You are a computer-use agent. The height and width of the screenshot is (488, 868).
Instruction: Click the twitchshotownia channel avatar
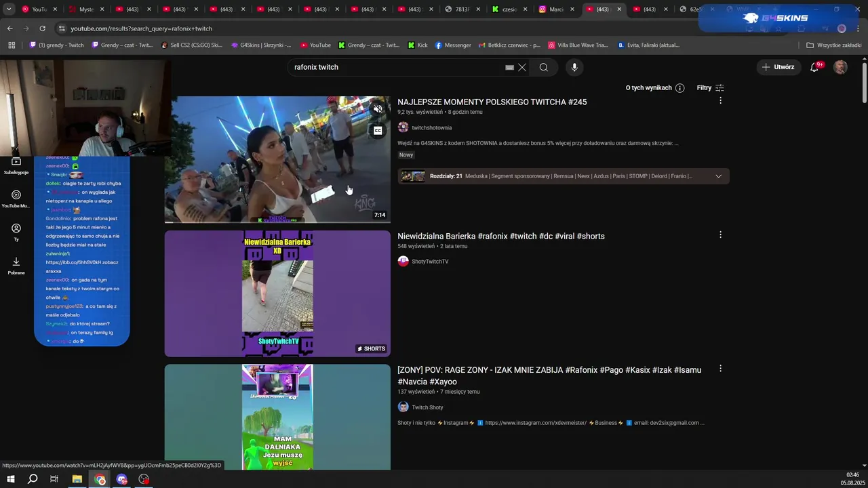tap(403, 127)
